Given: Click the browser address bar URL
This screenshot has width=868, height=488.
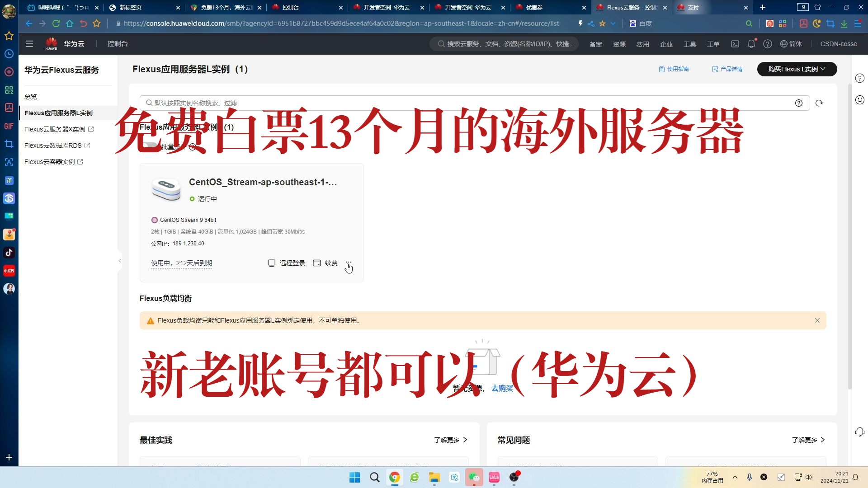Looking at the screenshot, I should coord(341,23).
